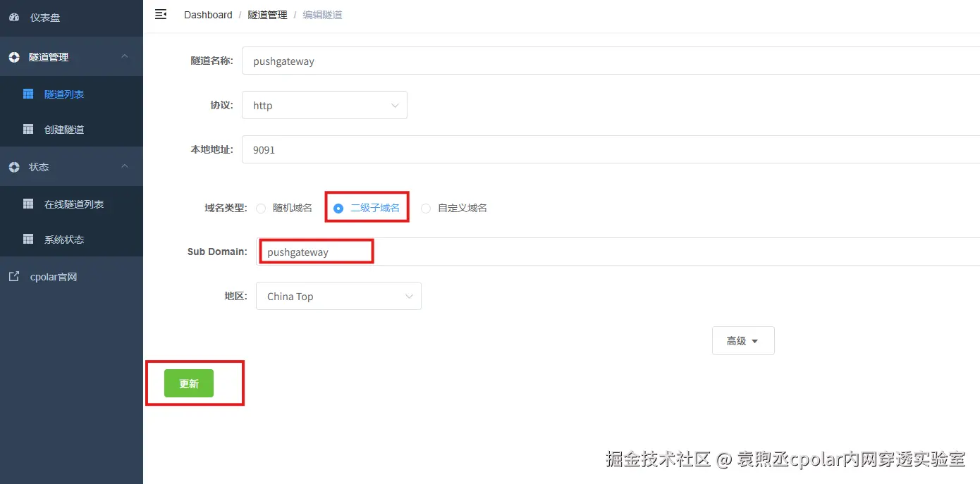The height and width of the screenshot is (484, 980).
Task: Open 在线隧道列表 menu item
Action: click(71, 204)
